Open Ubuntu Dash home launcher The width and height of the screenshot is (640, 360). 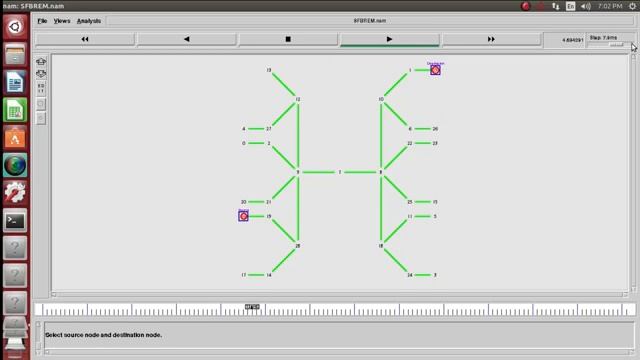[15, 27]
